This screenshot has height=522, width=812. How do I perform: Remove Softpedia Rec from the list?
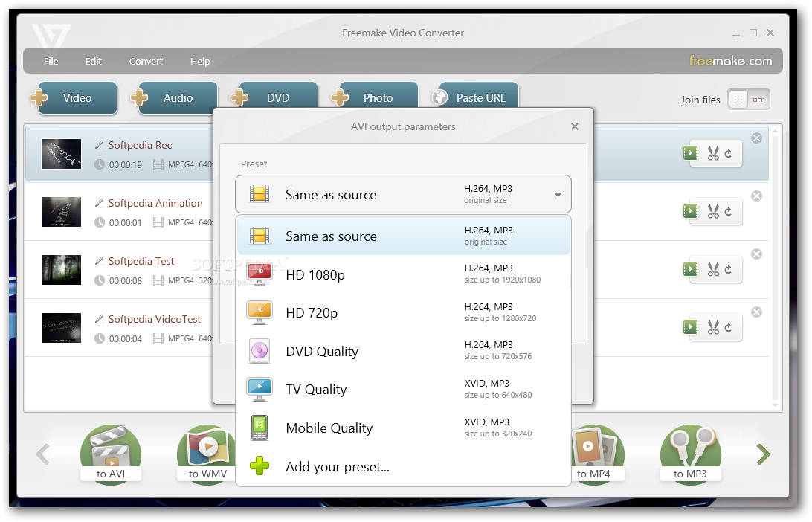(756, 138)
